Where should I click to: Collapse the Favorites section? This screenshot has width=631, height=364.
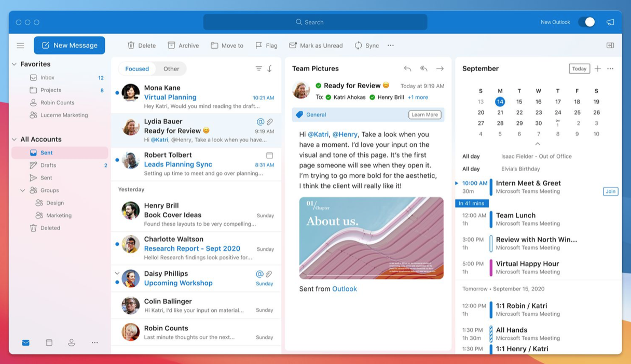tap(14, 64)
